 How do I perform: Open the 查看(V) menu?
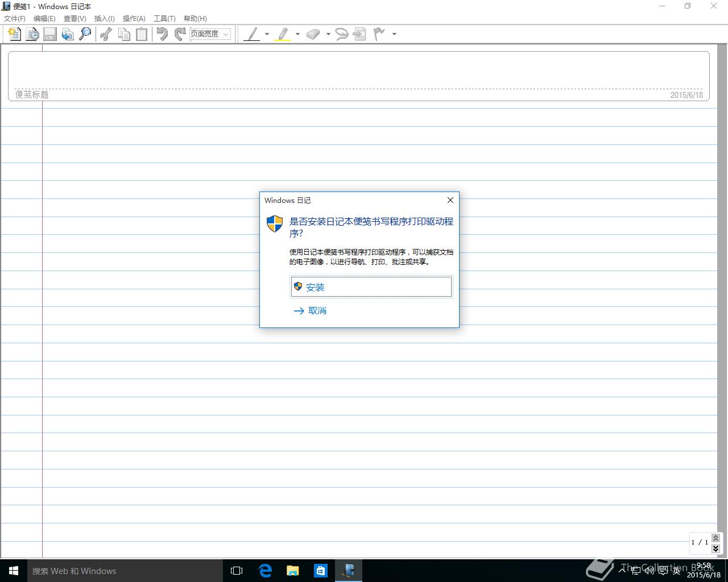point(75,19)
